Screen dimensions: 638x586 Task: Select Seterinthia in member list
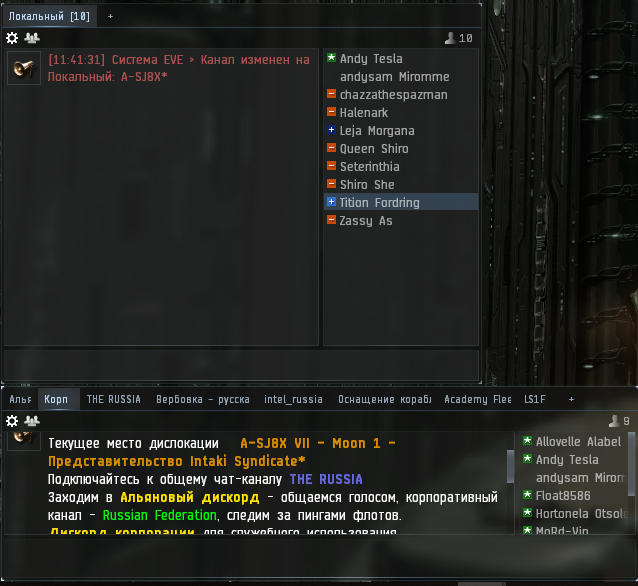400,166
